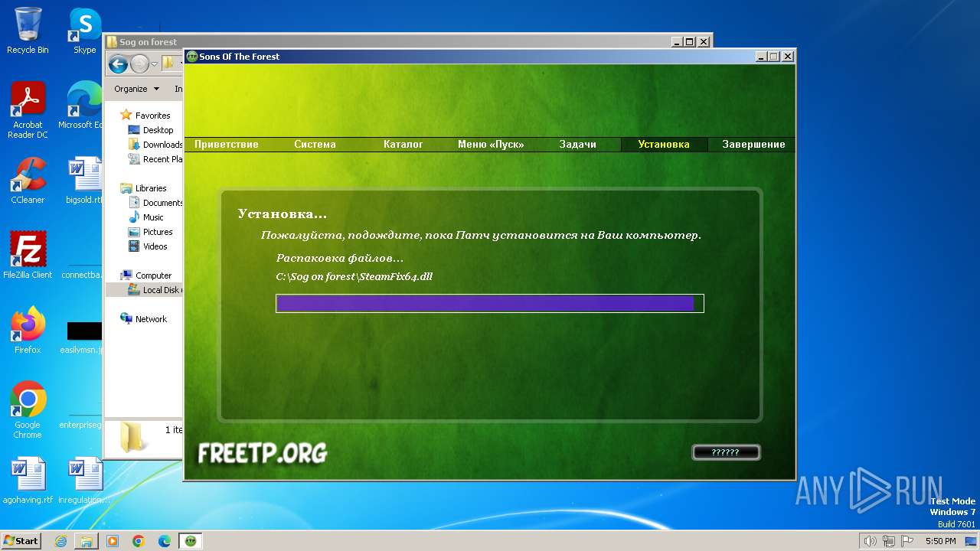Click the Start button
Viewport: 980px width, 551px height.
click(21, 541)
